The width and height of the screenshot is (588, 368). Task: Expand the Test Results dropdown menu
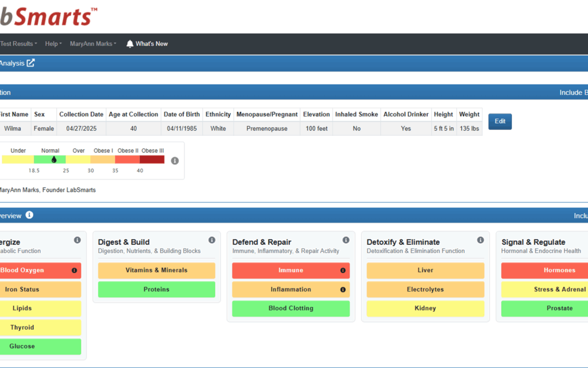(19, 44)
